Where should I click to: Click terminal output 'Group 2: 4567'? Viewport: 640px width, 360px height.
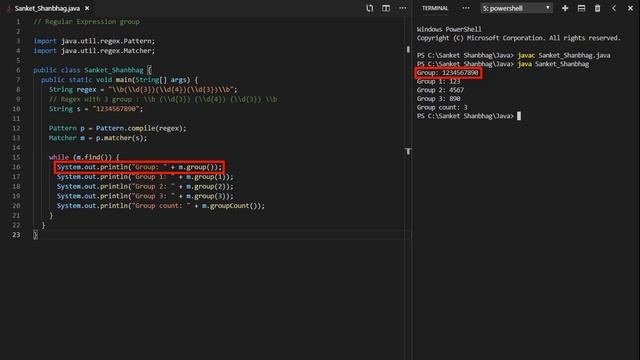tap(440, 90)
